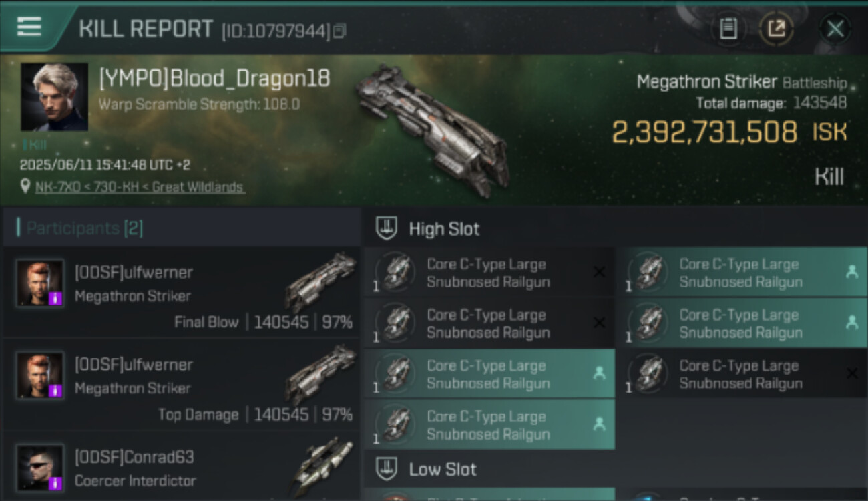Click the first left-column railgun module icon
The image size is (868, 501).
click(x=395, y=273)
